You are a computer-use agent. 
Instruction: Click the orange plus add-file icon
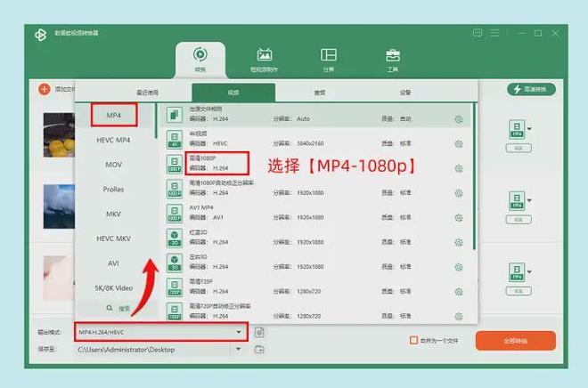tap(45, 89)
